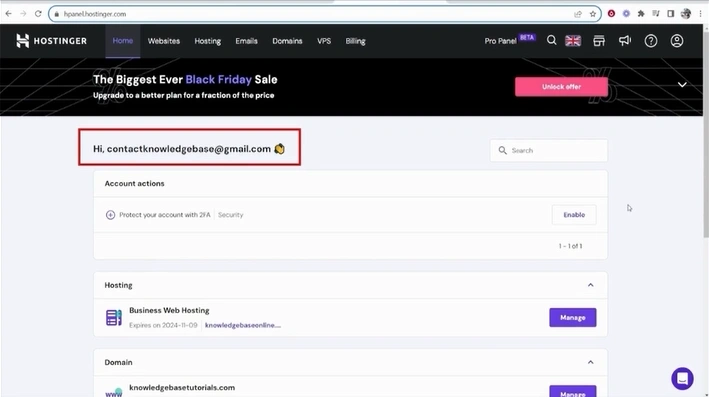Click the 'Account actions' heading

tap(134, 184)
